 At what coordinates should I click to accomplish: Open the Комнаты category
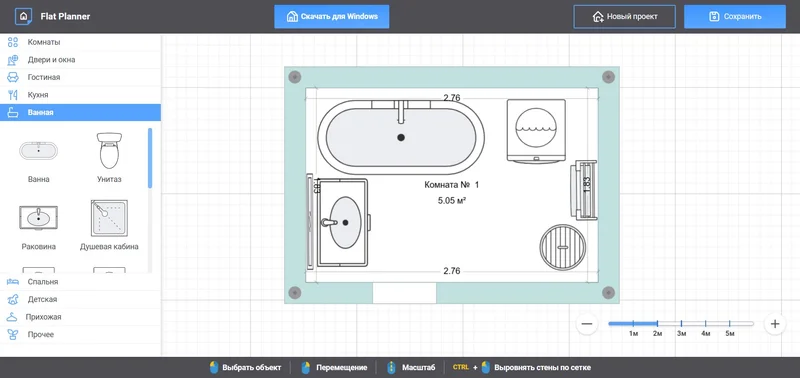[x=80, y=42]
